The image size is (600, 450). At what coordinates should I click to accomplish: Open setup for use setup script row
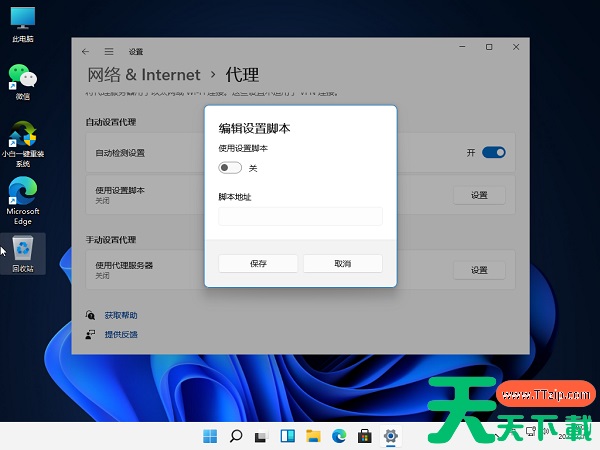point(479,195)
